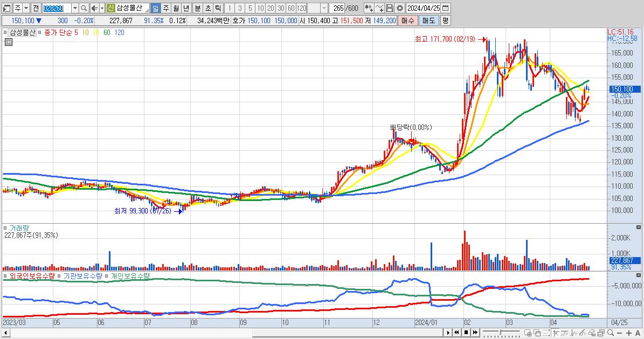Click the 외국인보유수량 indicator marker
Image resolution: width=644 pixels, height=339 pixels.
(5, 276)
